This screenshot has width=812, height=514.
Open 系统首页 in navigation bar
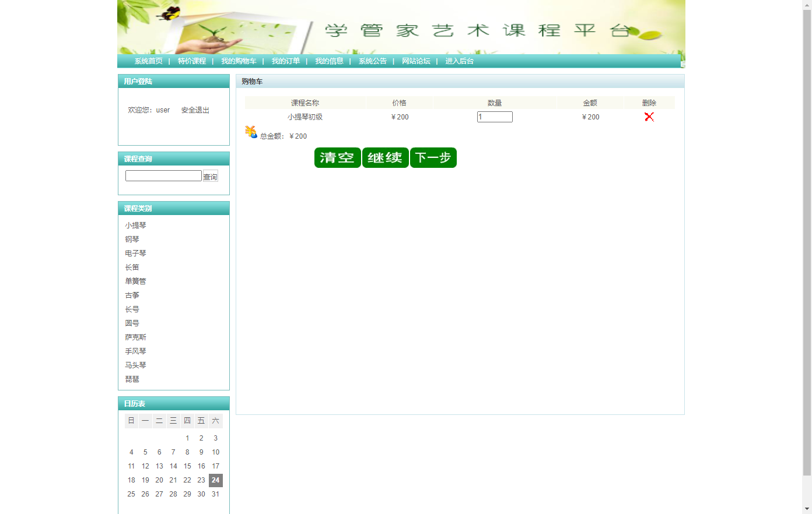[148, 61]
